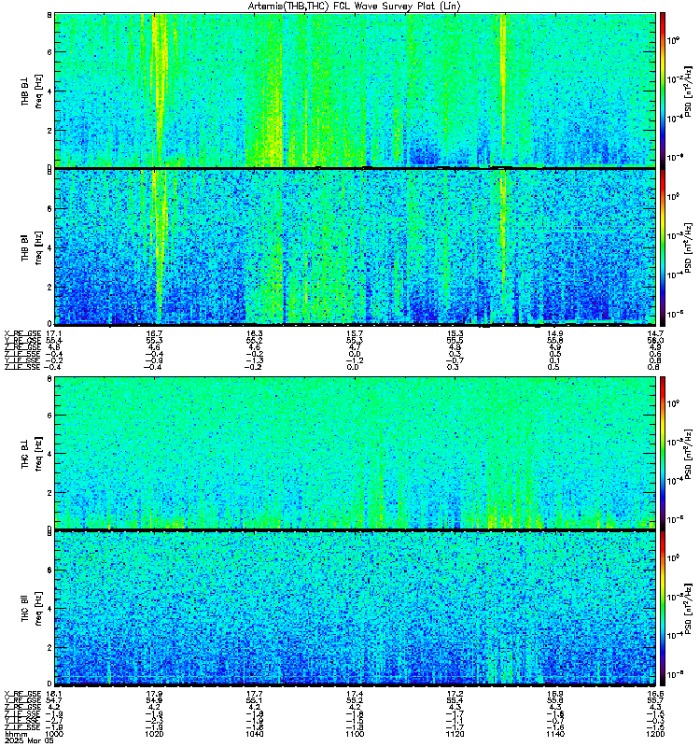Click the top panel's PSD color bar
Image resolution: width=700 pixels, height=747 pixels.
point(663,89)
